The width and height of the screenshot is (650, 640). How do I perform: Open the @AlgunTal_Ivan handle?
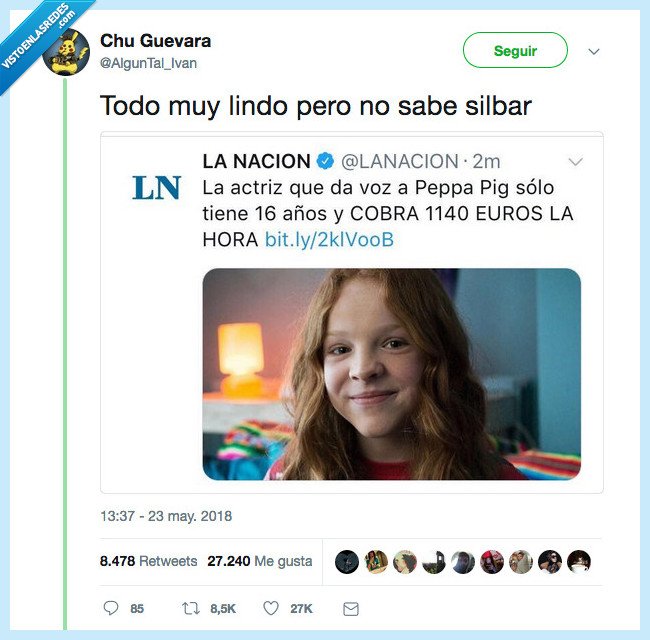[x=148, y=63]
